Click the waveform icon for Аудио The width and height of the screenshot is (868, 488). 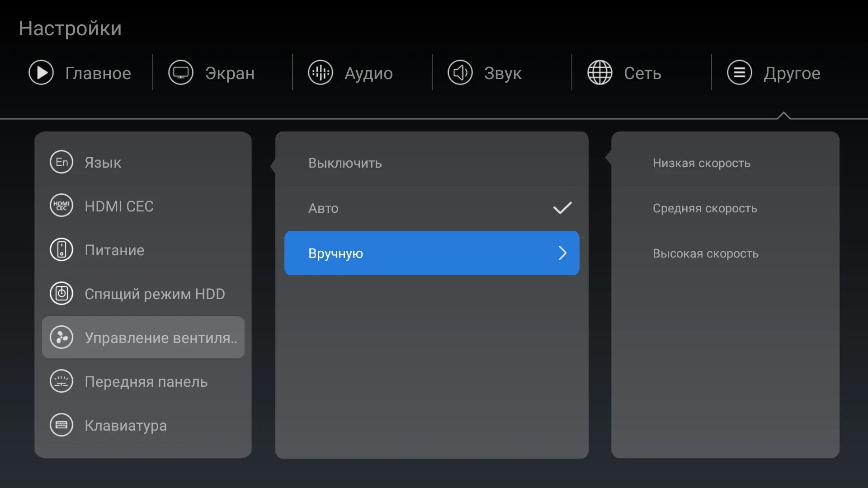tap(321, 73)
